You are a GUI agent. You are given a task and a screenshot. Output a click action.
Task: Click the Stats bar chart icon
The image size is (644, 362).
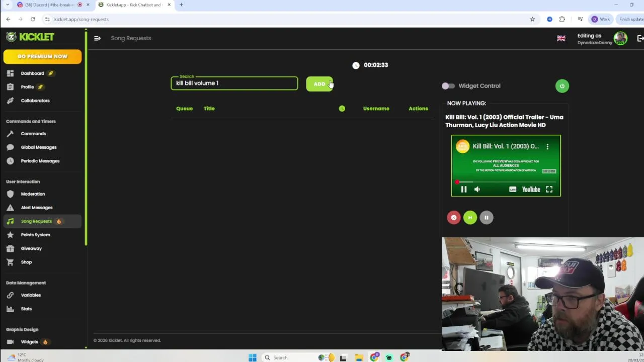[10, 309]
